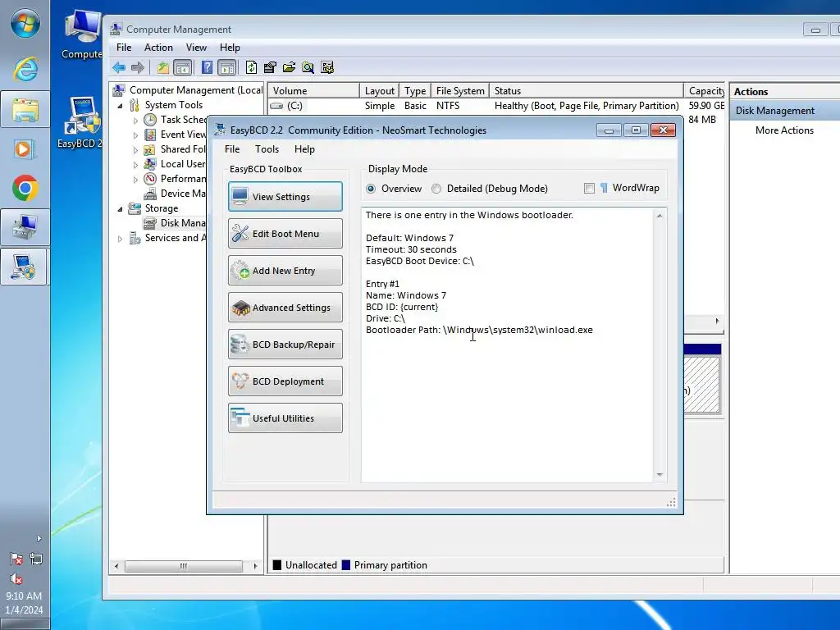Open Computer Management View menu
This screenshot has width=840, height=630.
coord(196,47)
